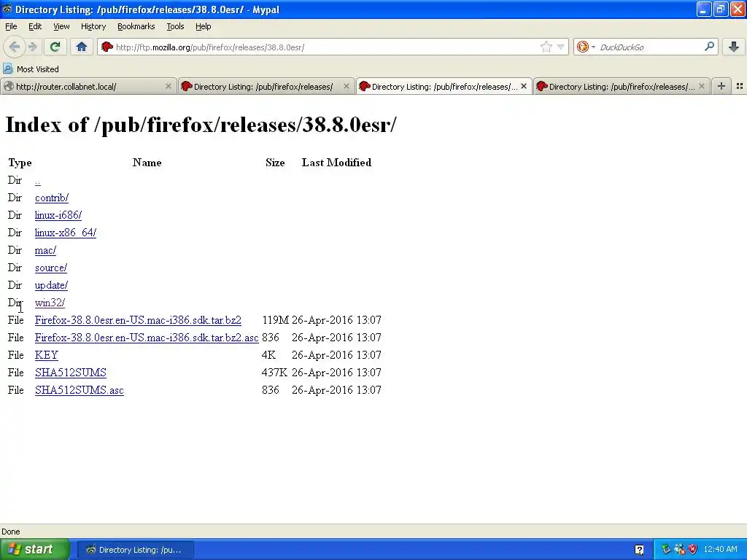Click the Windows Start button
This screenshot has width=747, height=560.
[x=35, y=549]
